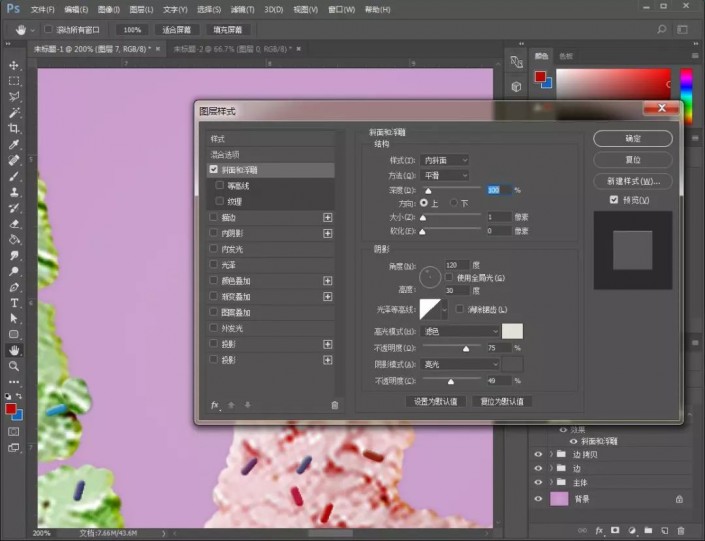
Task: Switch to 色板 panel tab
Action: click(566, 56)
